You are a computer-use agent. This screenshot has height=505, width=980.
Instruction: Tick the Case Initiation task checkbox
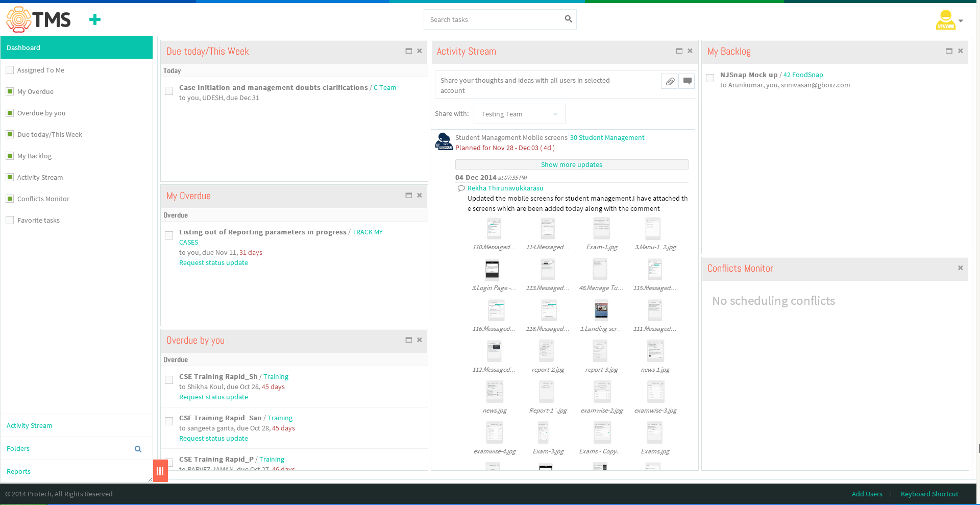pyautogui.click(x=169, y=91)
